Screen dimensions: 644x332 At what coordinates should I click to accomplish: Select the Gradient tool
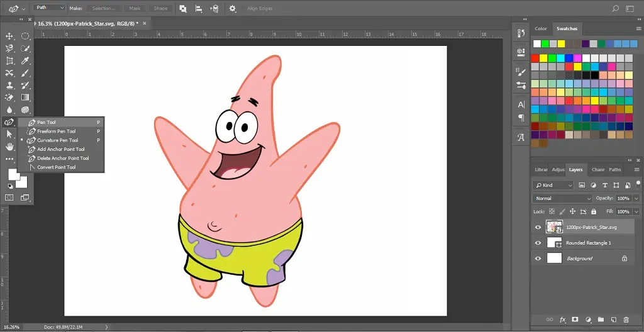click(25, 97)
